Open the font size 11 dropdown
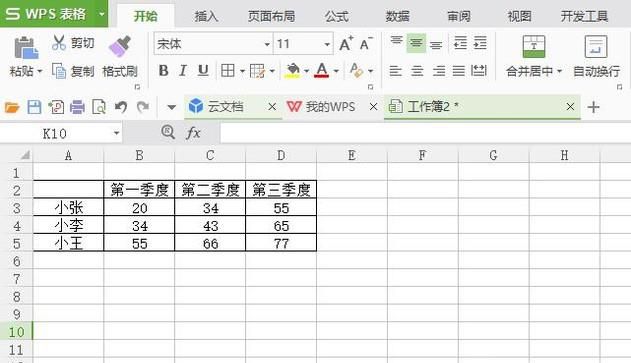 pyautogui.click(x=327, y=44)
